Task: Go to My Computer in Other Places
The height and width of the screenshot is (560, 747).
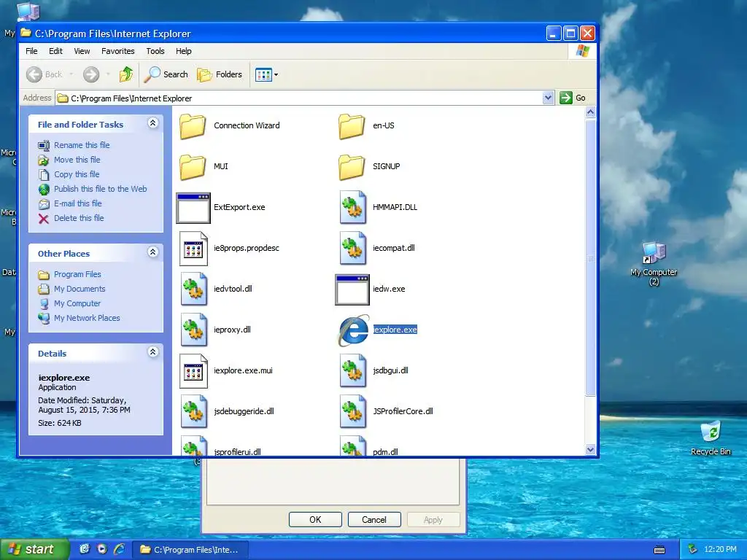Action: (x=77, y=304)
